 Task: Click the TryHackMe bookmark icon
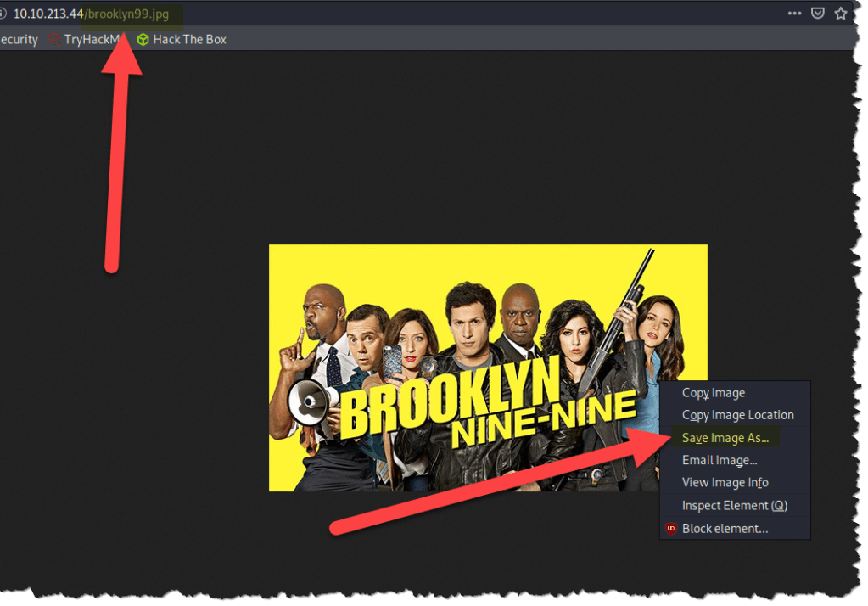[54, 39]
